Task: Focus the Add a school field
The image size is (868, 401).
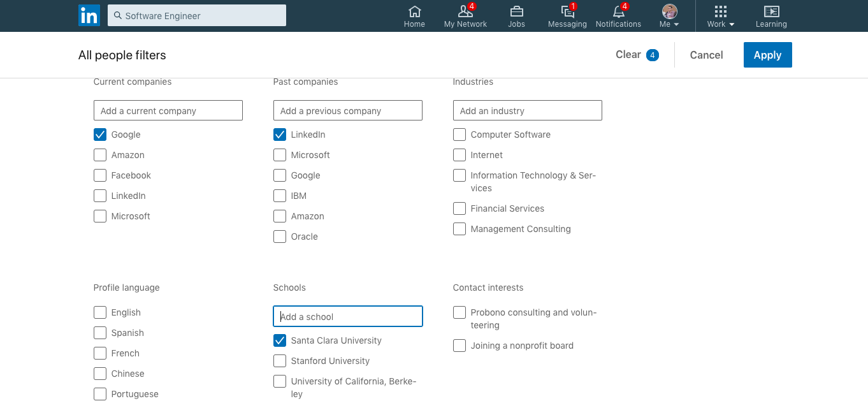Action: tap(348, 316)
